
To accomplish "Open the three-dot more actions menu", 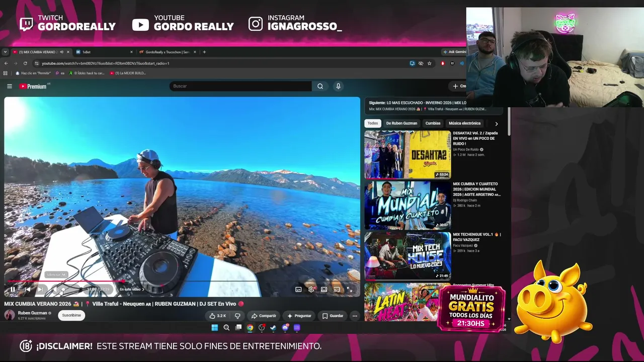I will (x=355, y=316).
